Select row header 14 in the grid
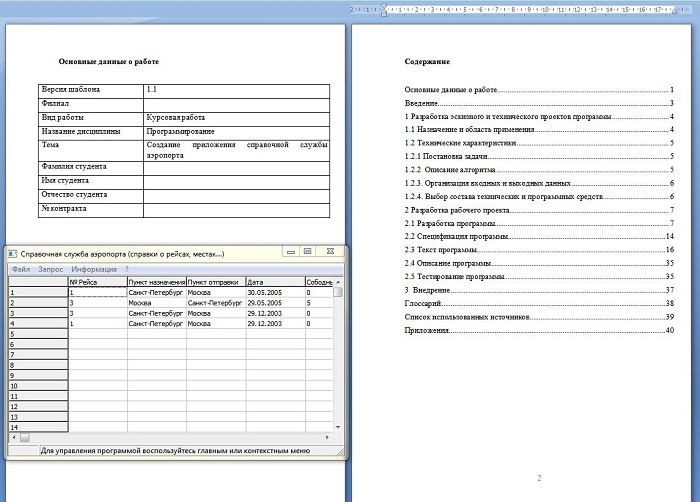Image resolution: width=700 pixels, height=502 pixels. click(x=38, y=427)
